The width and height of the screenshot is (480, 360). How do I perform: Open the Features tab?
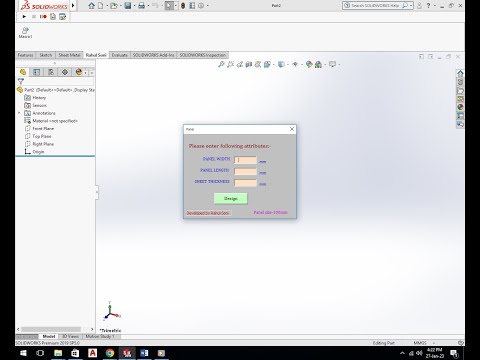(x=25, y=55)
